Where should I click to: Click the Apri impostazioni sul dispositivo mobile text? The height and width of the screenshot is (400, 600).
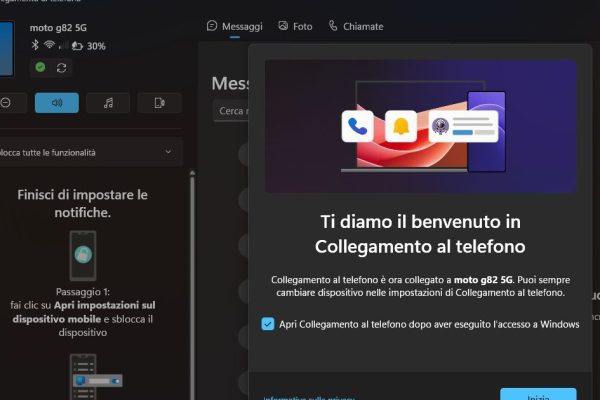pyautogui.click(x=84, y=312)
